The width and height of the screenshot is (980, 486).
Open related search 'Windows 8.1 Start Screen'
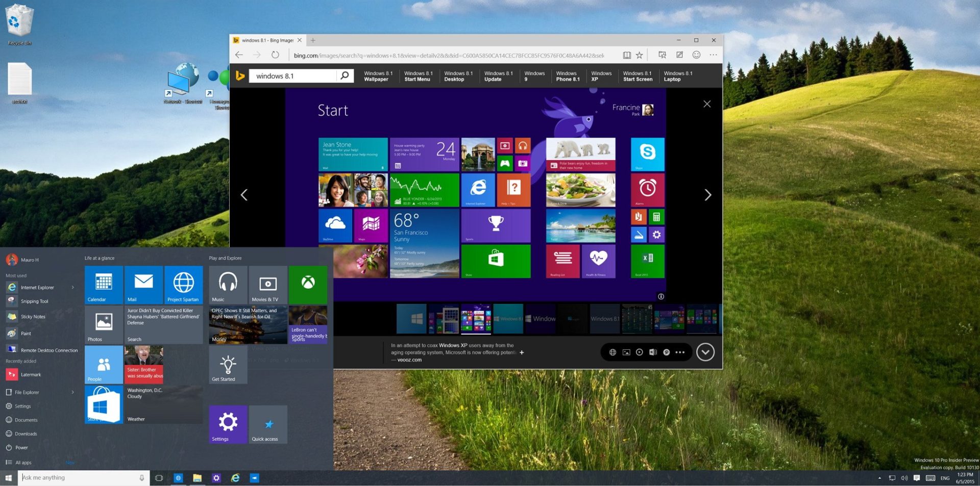[x=638, y=76]
